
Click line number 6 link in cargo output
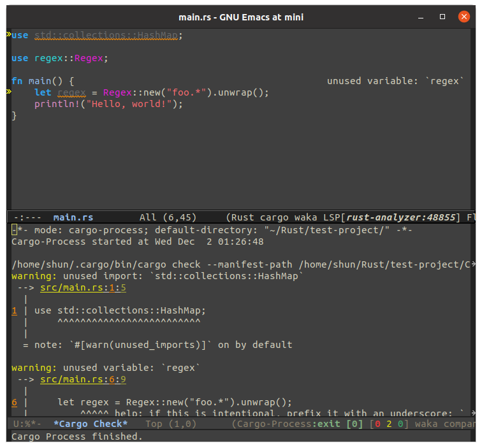pyautogui.click(x=14, y=403)
